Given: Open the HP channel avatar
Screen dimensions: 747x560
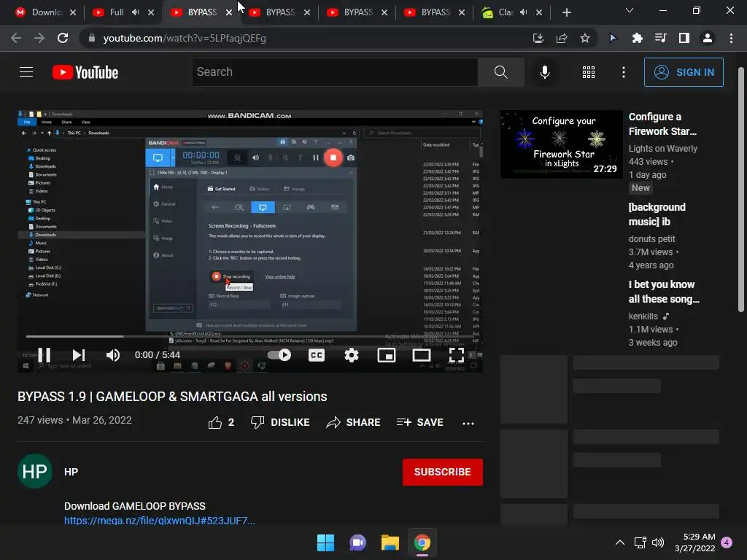Looking at the screenshot, I should (x=35, y=472).
